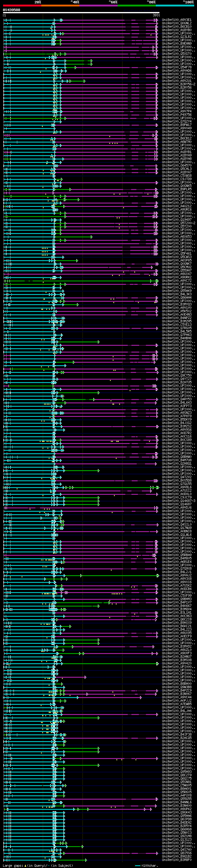Click the white query sequence ruler bar
The height and width of the screenshot is (868, 197).
point(81,12)
